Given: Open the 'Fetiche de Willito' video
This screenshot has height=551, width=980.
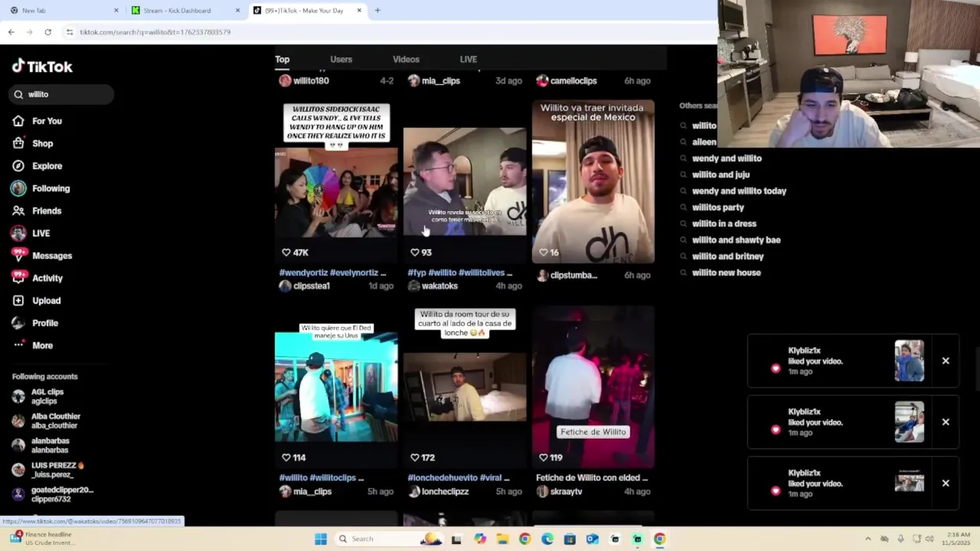Looking at the screenshot, I should tap(593, 386).
